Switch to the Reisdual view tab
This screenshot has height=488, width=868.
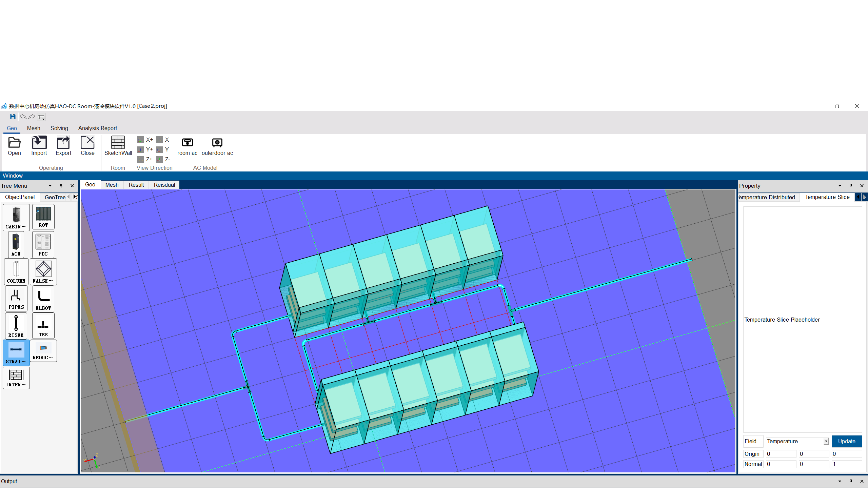164,185
